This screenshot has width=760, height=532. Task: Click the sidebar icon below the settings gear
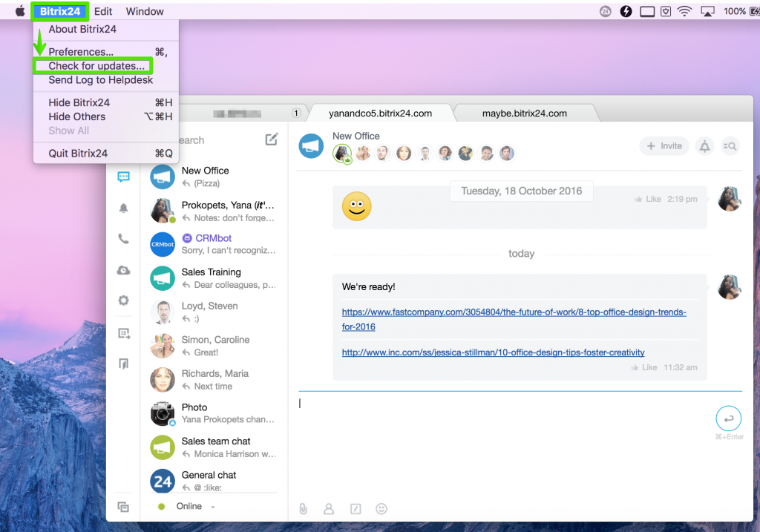pyautogui.click(x=124, y=333)
